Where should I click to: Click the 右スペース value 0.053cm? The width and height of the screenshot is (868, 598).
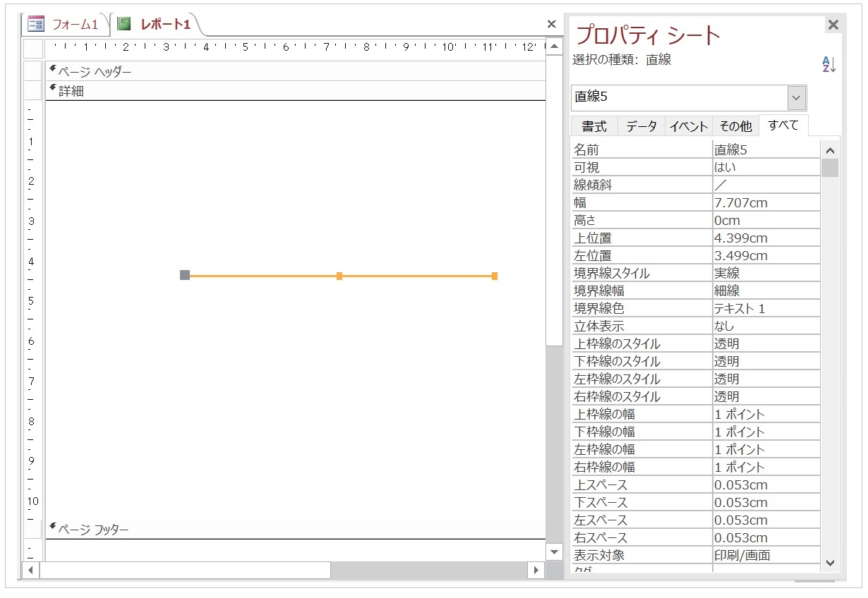coord(766,537)
